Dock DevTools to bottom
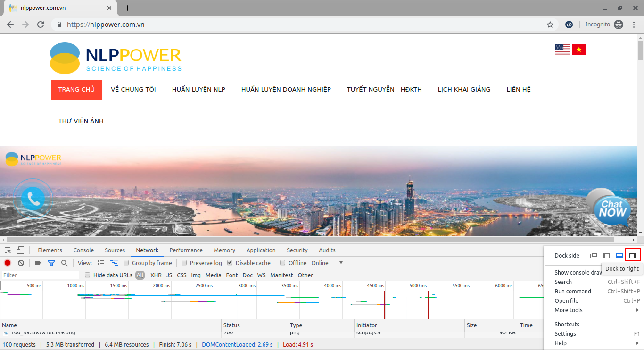 coord(619,255)
